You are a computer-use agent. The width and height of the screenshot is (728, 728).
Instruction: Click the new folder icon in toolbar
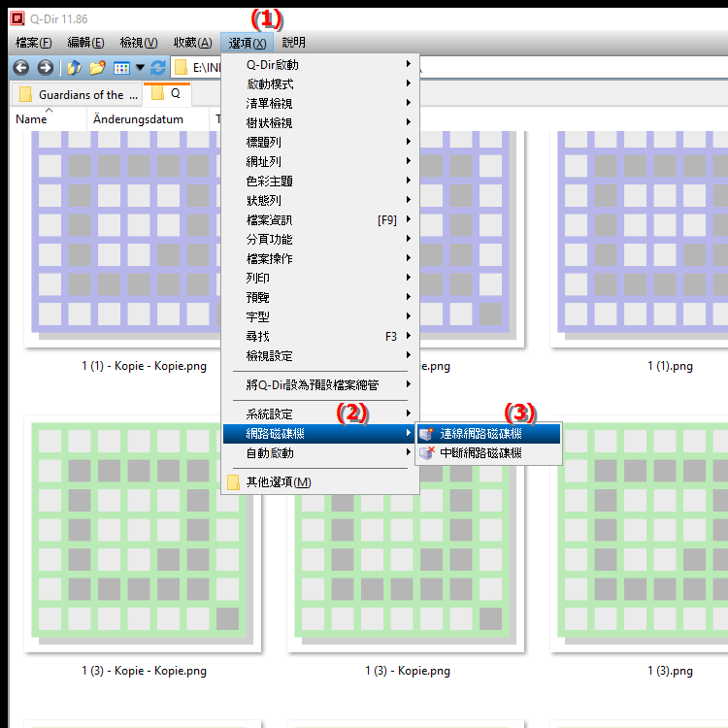(97, 68)
